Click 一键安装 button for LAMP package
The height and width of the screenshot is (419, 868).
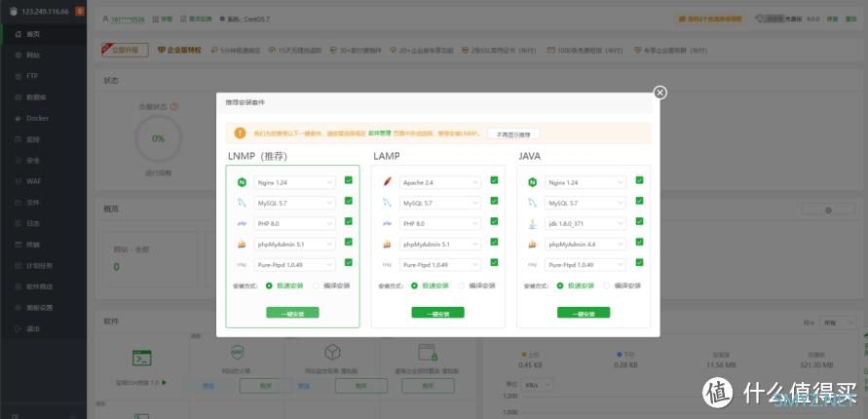(x=437, y=313)
